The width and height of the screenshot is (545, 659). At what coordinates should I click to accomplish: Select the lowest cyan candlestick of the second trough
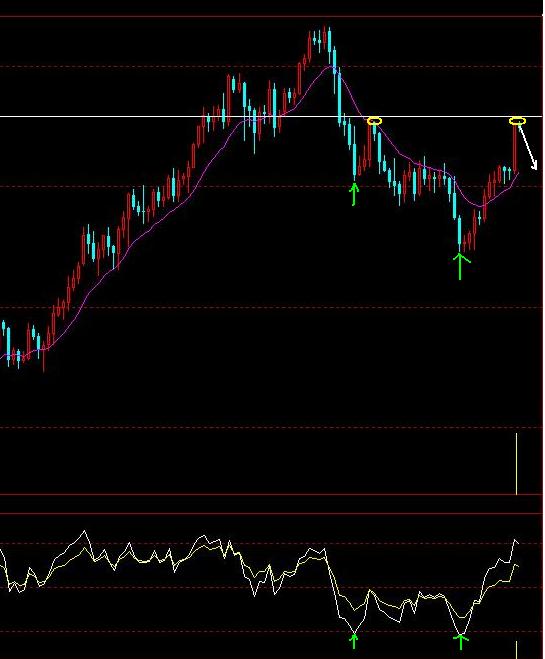[x=459, y=232]
